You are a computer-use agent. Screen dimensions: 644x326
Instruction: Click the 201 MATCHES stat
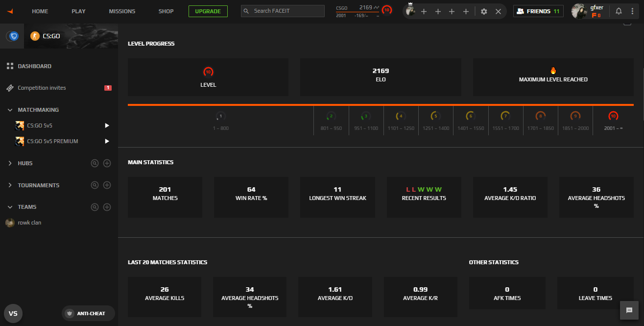point(165,198)
